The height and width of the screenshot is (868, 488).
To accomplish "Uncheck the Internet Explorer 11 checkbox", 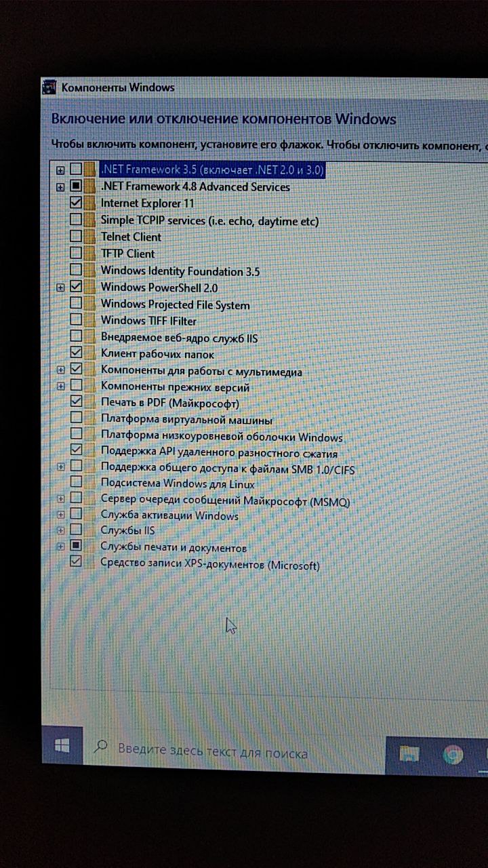I will pos(76,203).
